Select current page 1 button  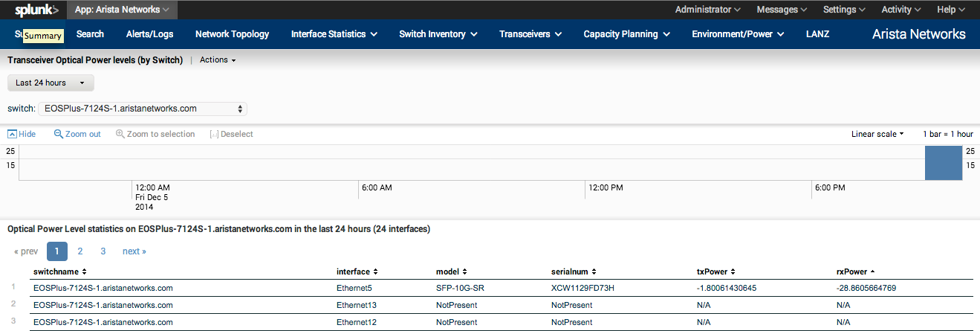(x=56, y=251)
